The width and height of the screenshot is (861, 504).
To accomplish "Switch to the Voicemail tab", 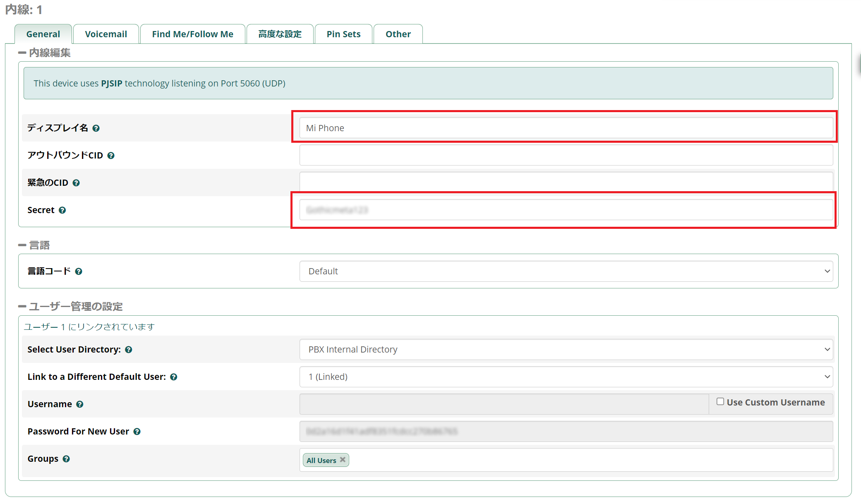I will [106, 34].
